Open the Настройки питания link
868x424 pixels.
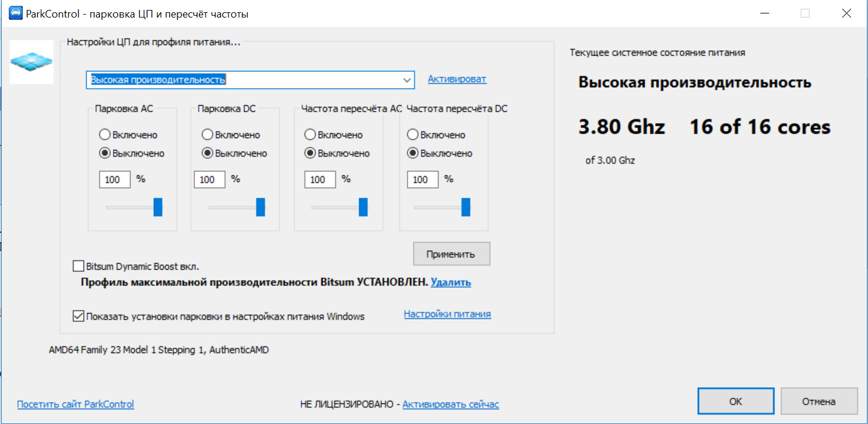click(x=447, y=314)
